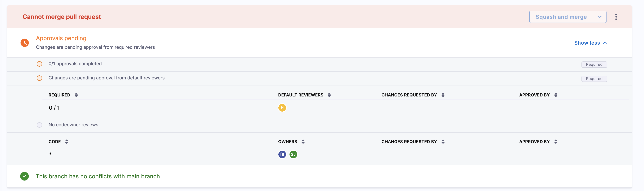Sort by the REQUIRED column
The width and height of the screenshot is (644, 191).
pos(76,95)
